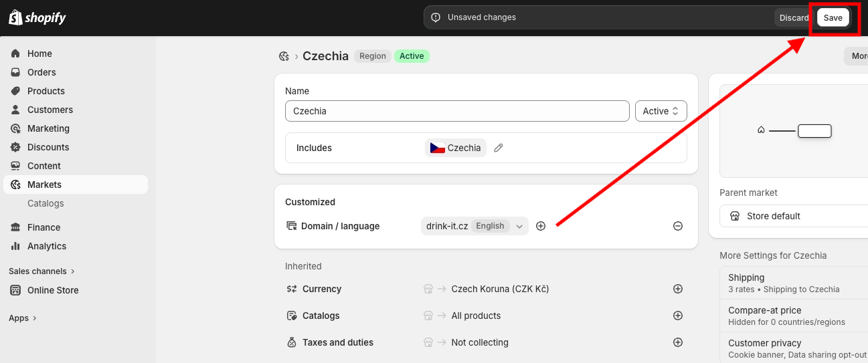Screen dimensions: 868x363
Task: Expand the Sales channels section
Action: tap(41, 271)
